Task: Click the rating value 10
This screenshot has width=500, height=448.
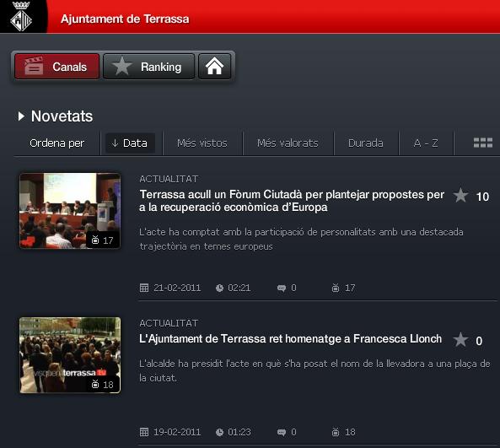Action: tap(482, 197)
